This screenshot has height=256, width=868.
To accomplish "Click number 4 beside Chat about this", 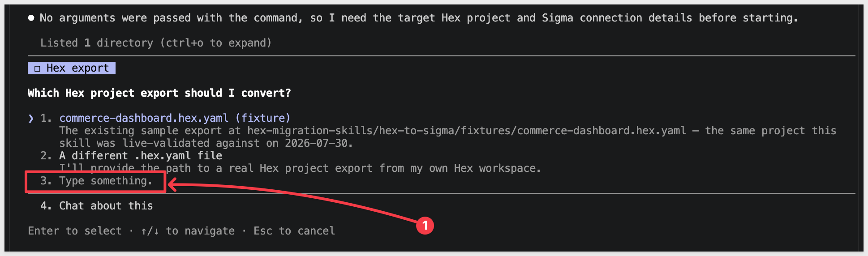I will [x=46, y=206].
